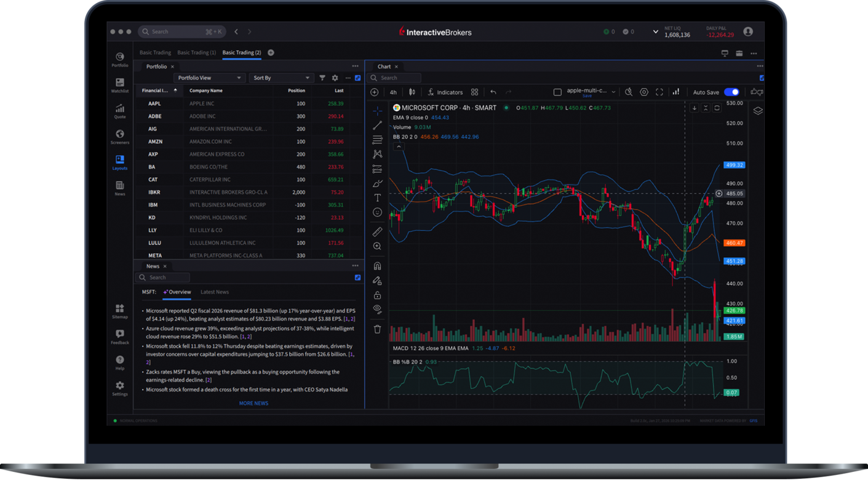Screen dimensions: 868x499
Task: Activate the measure ruler tool
Action: pos(377,231)
